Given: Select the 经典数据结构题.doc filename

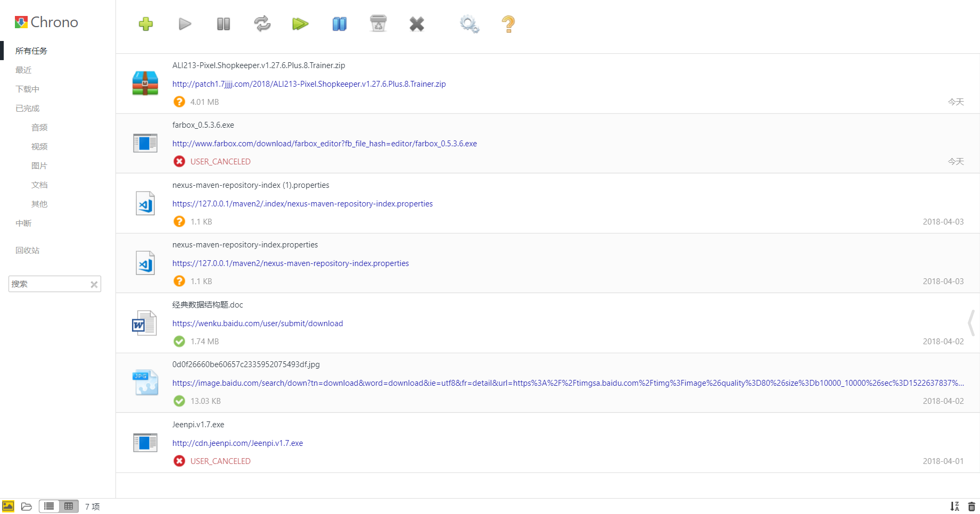Looking at the screenshot, I should point(208,305).
